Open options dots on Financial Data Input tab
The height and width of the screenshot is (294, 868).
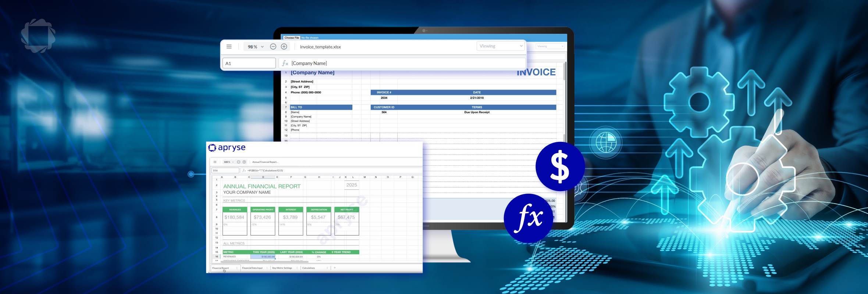pos(267,268)
